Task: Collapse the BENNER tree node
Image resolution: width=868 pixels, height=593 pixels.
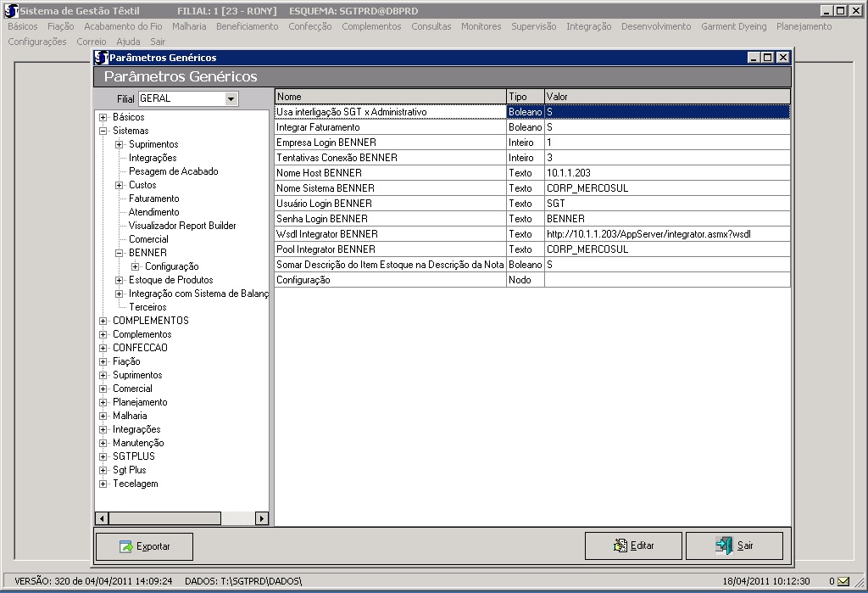Action: [120, 253]
